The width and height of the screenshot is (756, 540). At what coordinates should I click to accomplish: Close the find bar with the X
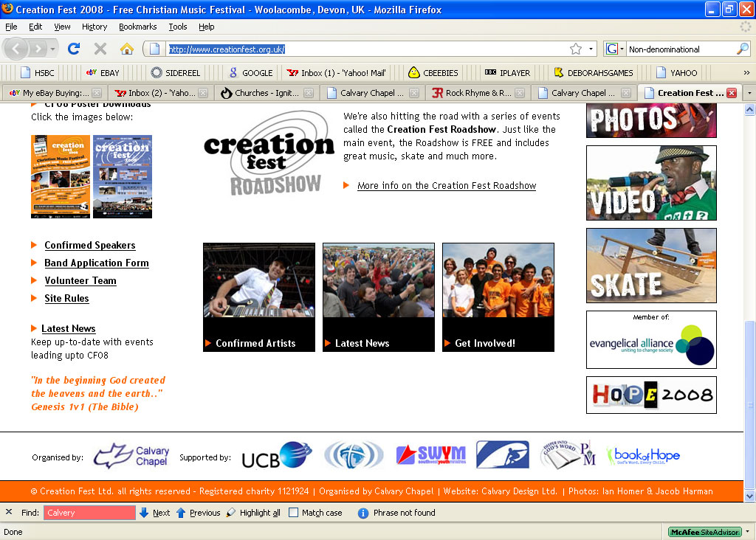pyautogui.click(x=9, y=512)
